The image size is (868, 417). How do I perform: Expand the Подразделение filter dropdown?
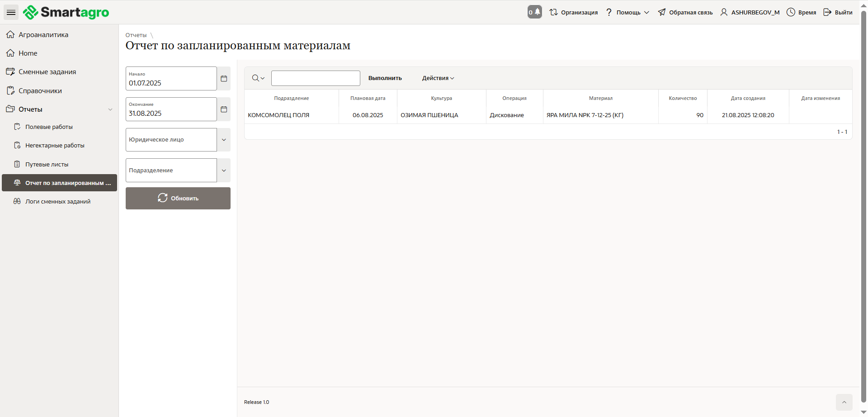(224, 171)
